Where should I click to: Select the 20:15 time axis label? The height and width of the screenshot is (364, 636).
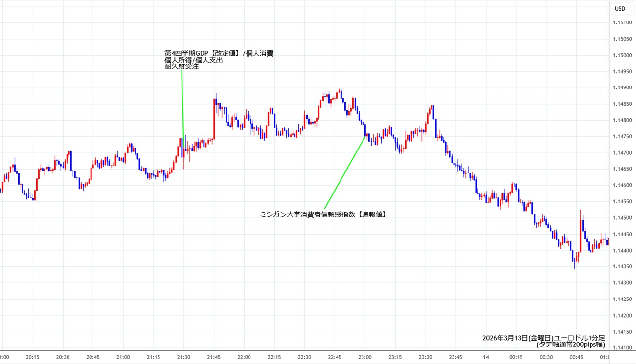tap(33, 357)
